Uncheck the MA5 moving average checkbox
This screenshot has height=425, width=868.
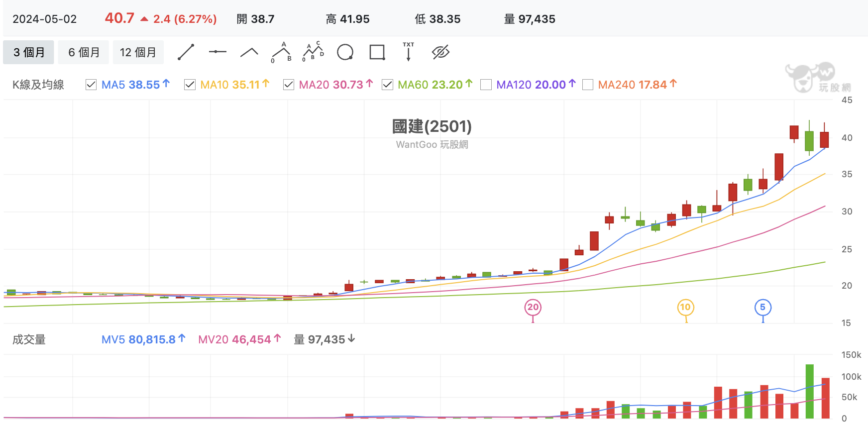pyautogui.click(x=91, y=85)
